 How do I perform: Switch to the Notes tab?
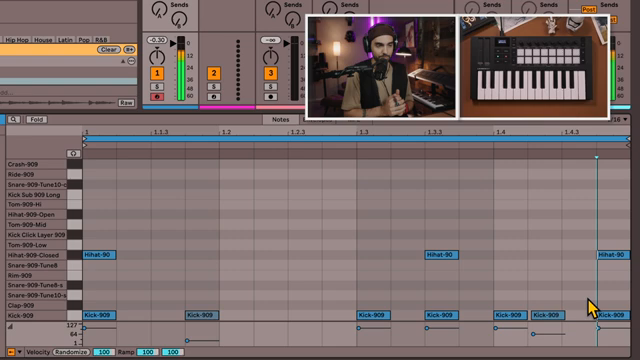[280, 120]
